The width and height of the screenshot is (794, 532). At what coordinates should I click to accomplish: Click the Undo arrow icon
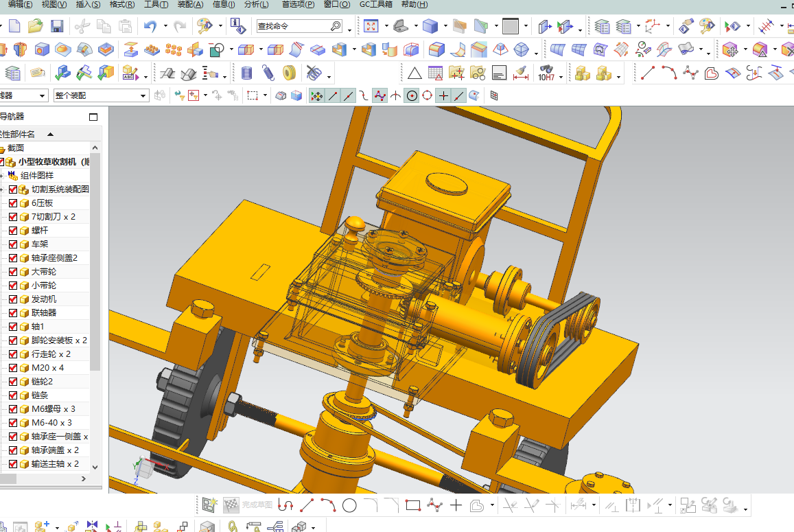(x=150, y=26)
